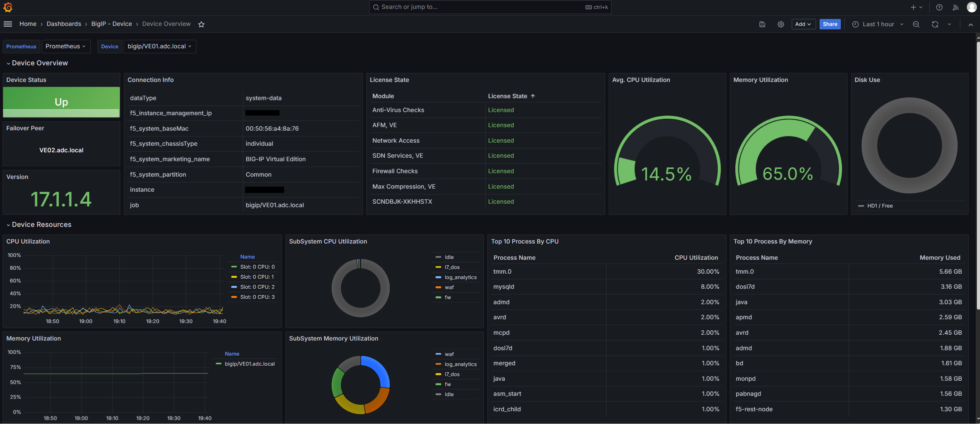Open the bigip/VE01.adc.local device dropdown
The width and height of the screenshot is (980, 424).
coord(160,46)
